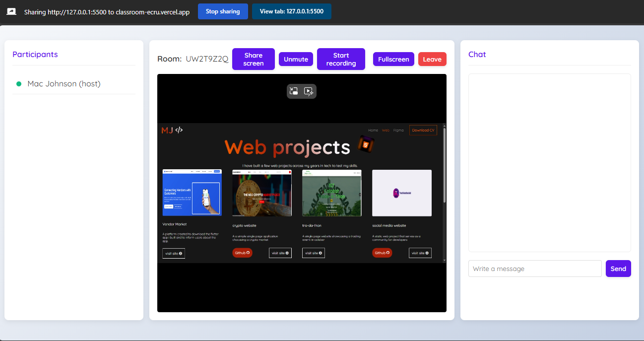Select Home in the shared page navigation

373,131
